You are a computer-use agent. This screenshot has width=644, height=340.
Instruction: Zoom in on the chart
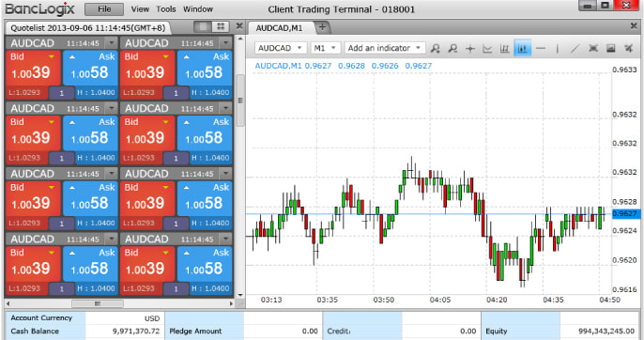(436, 49)
